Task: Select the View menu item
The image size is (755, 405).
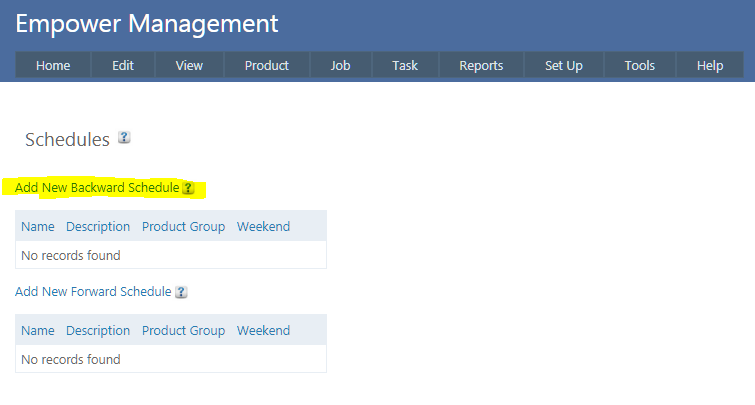Action: [x=189, y=65]
